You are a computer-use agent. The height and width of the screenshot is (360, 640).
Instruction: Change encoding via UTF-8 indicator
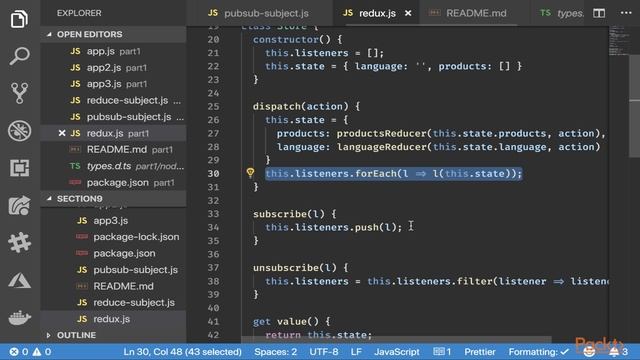coord(324,352)
